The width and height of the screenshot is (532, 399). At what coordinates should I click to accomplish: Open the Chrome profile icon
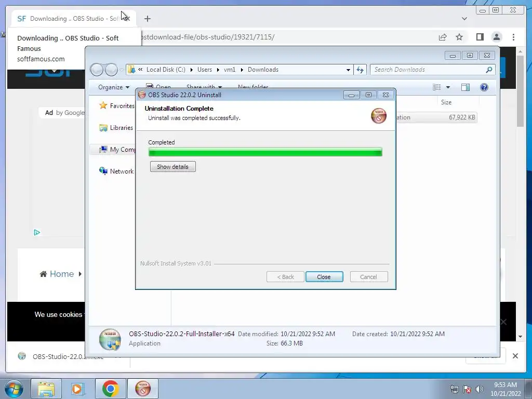(x=496, y=37)
